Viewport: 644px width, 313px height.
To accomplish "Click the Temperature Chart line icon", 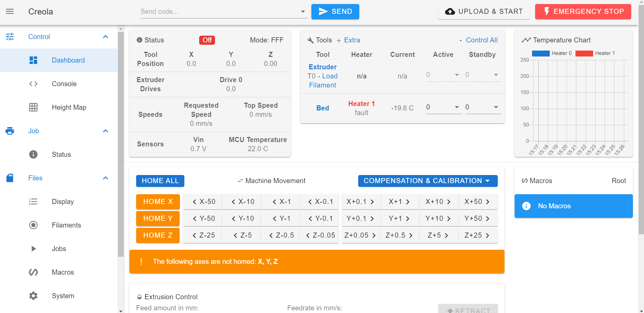I will tap(526, 40).
